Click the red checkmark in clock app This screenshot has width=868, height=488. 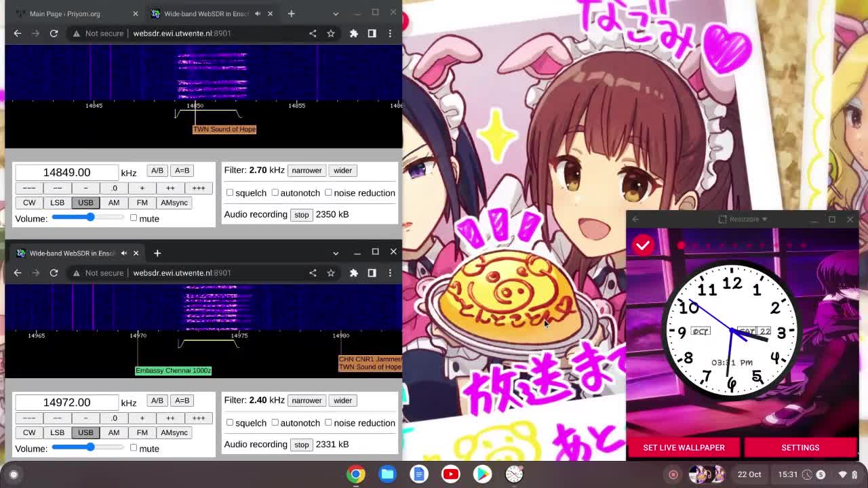point(643,245)
